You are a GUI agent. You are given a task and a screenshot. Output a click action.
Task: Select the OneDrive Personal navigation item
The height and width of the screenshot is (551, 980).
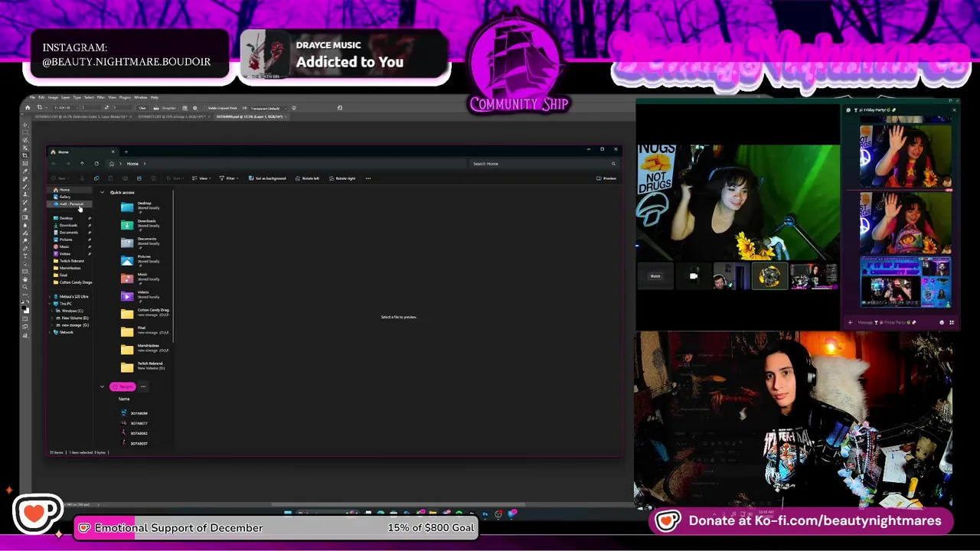pyautogui.click(x=71, y=204)
